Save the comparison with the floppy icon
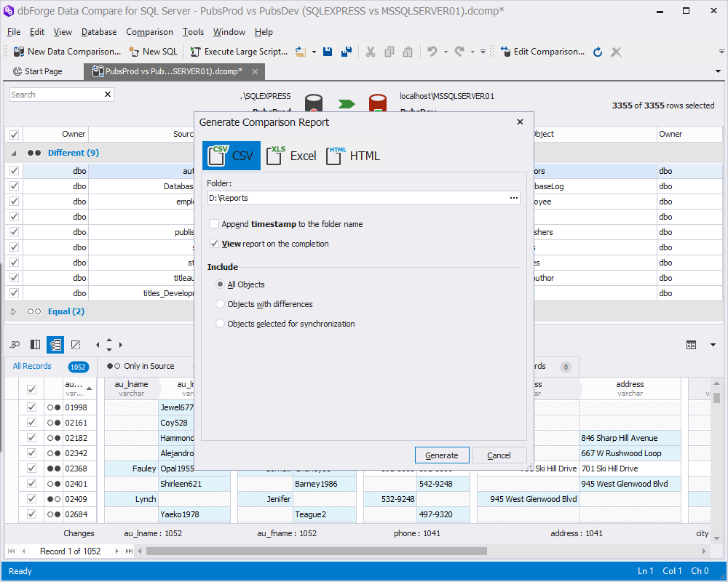 coord(328,52)
